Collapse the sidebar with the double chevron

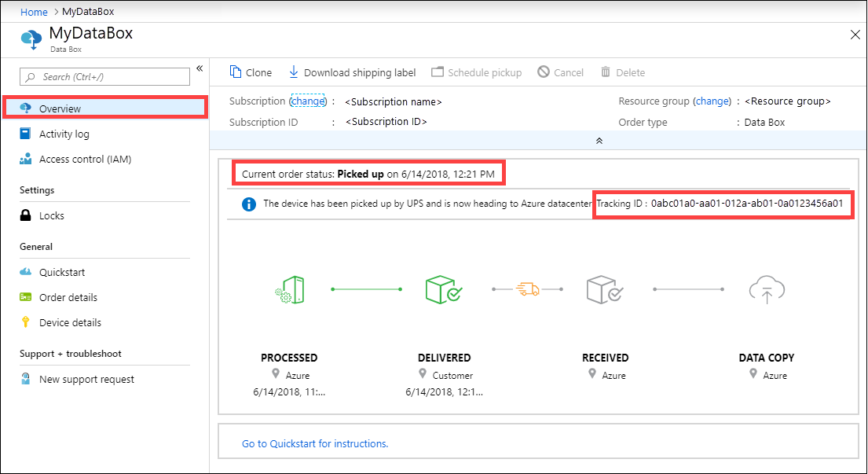200,68
